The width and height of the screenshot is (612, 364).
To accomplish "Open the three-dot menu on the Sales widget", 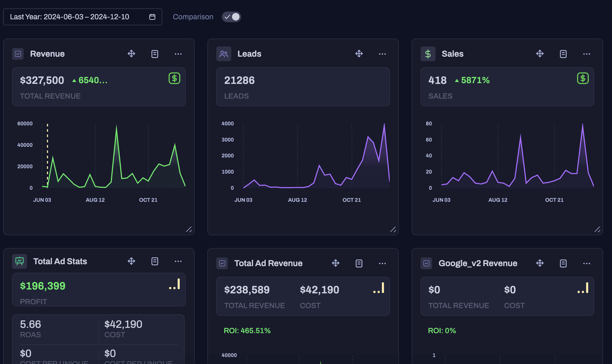I will [586, 54].
